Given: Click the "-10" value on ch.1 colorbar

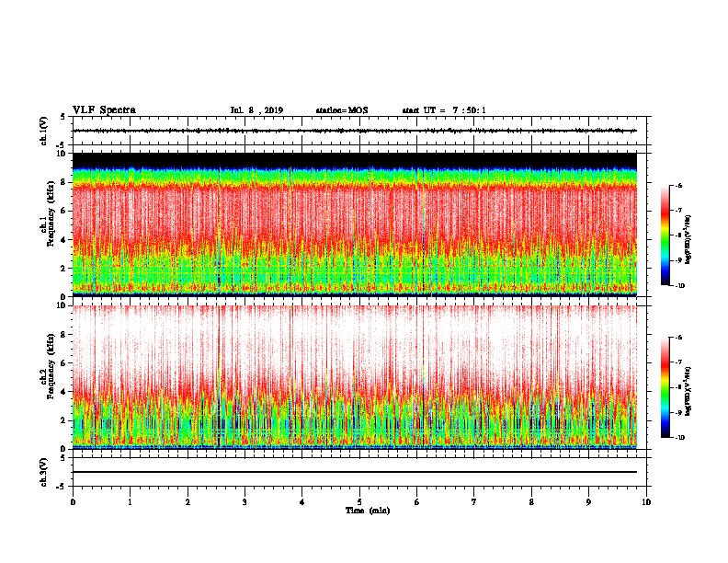Looking at the screenshot, I should (680, 285).
